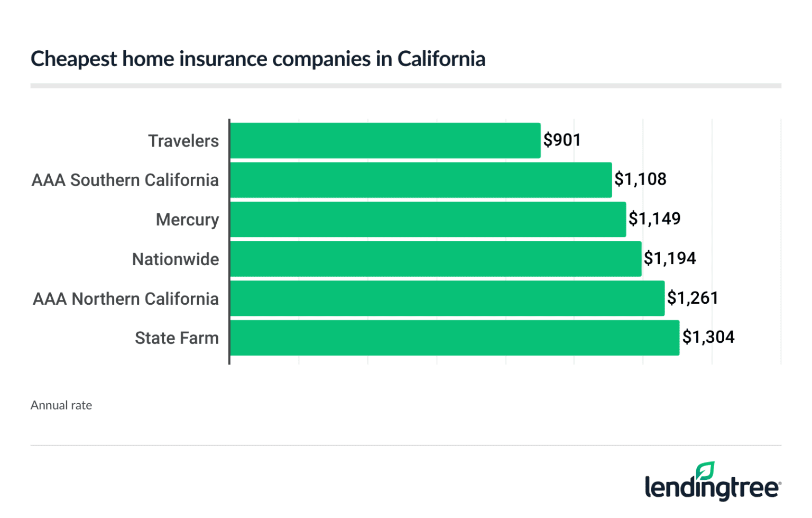Click the State Farm axis label

[177, 338]
